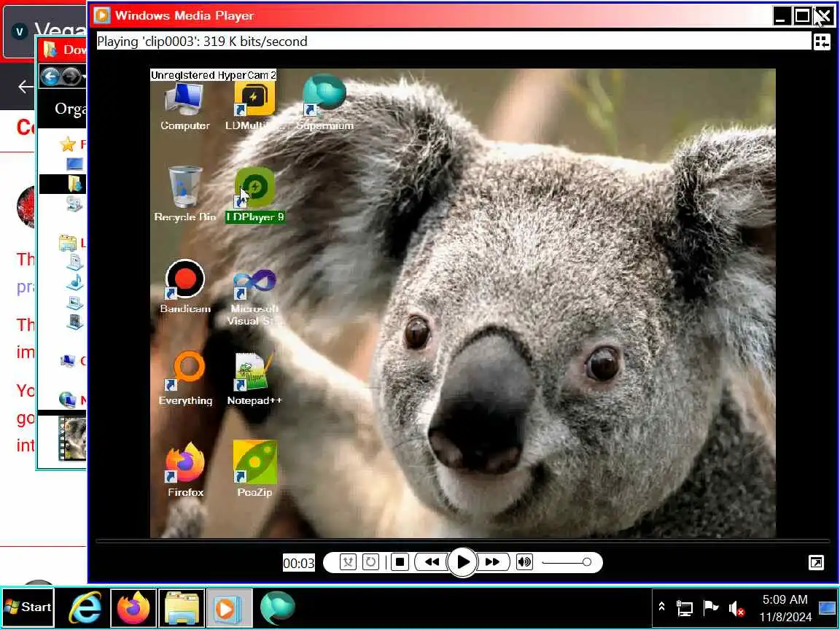Open full screen view icon

tap(817, 562)
